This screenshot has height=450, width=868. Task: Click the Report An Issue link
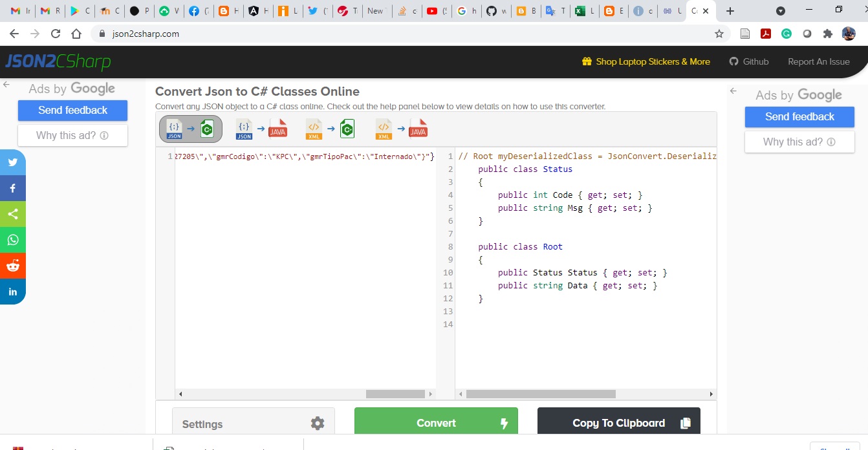(818, 61)
